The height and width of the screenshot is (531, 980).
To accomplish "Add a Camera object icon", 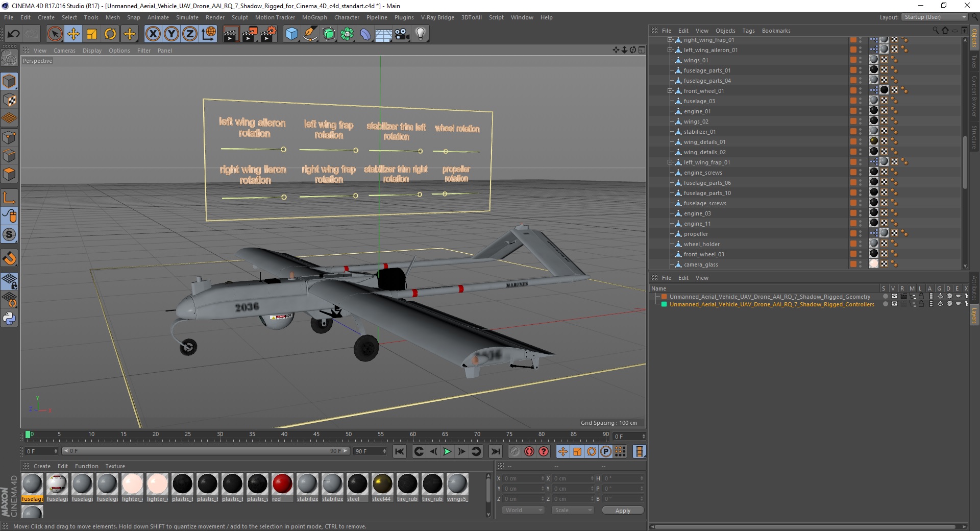I will (402, 34).
